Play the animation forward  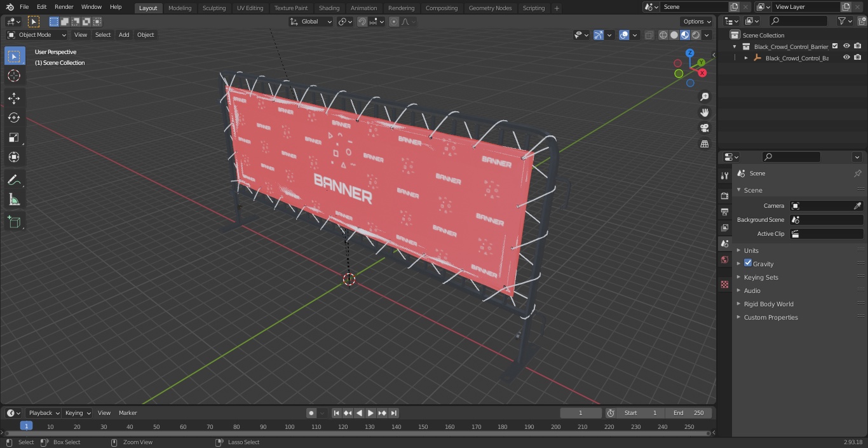coord(370,413)
